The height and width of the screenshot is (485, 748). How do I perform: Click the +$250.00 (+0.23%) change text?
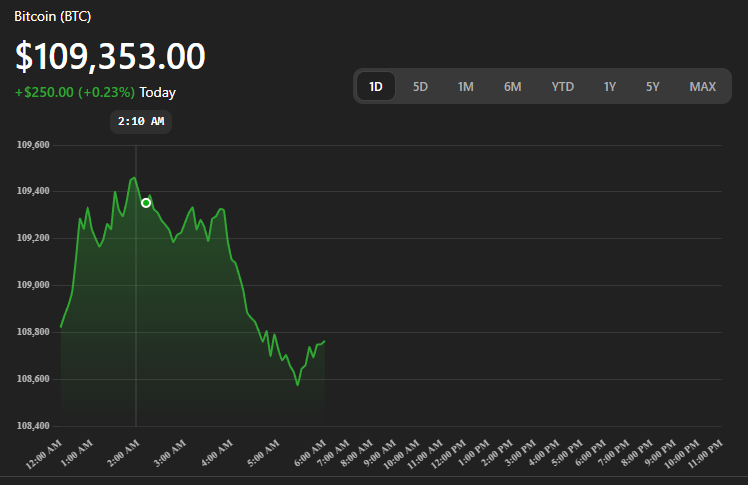click(75, 92)
